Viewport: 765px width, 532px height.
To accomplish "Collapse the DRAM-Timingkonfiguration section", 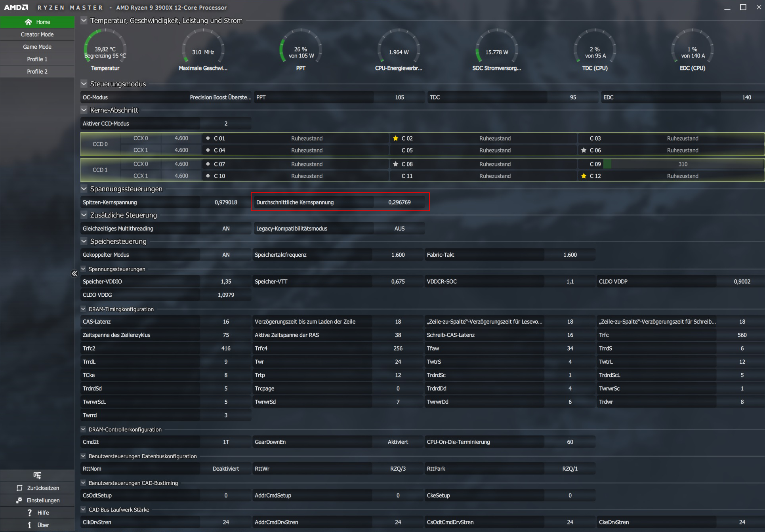I will click(x=83, y=309).
